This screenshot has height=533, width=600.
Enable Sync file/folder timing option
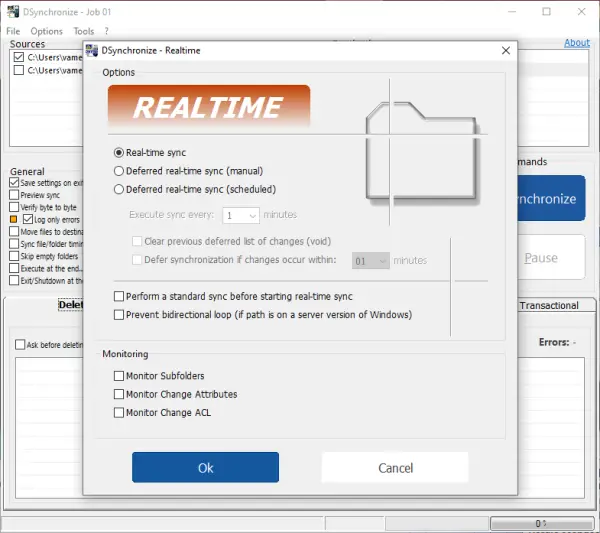coord(14,244)
